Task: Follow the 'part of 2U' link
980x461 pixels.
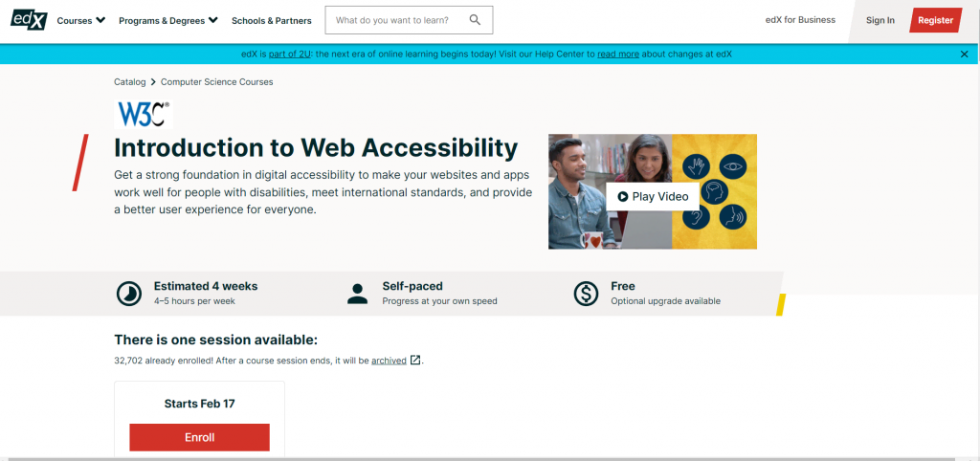Action: [290, 55]
